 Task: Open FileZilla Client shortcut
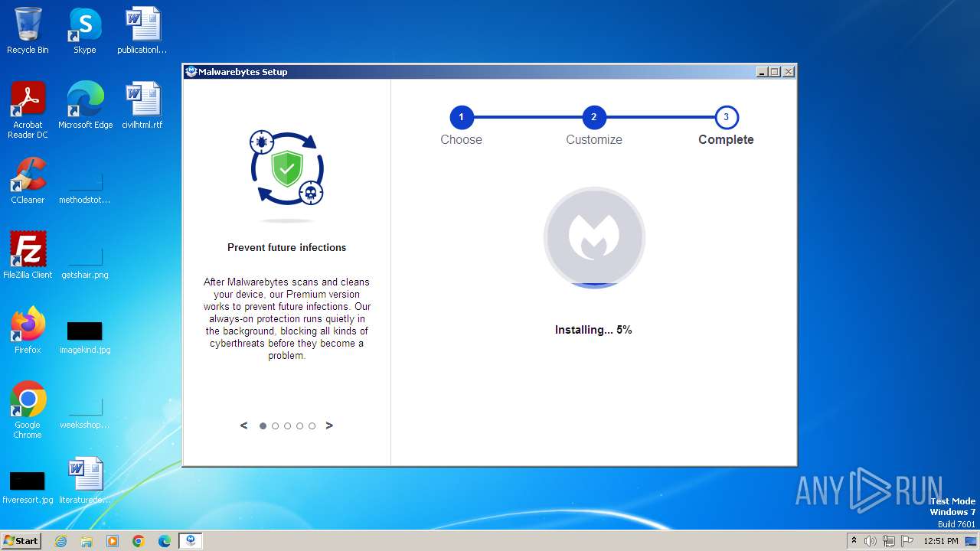coord(28,255)
